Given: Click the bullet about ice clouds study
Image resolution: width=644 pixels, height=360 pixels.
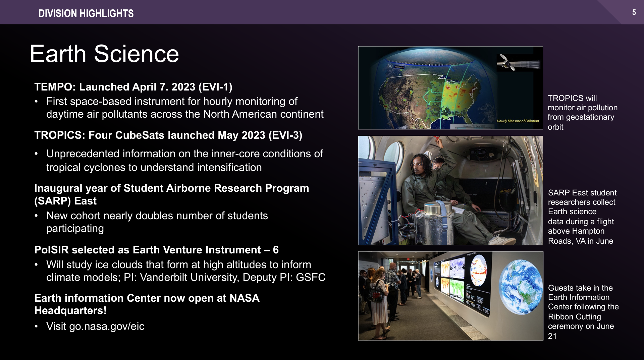Looking at the screenshot, I should [x=186, y=271].
